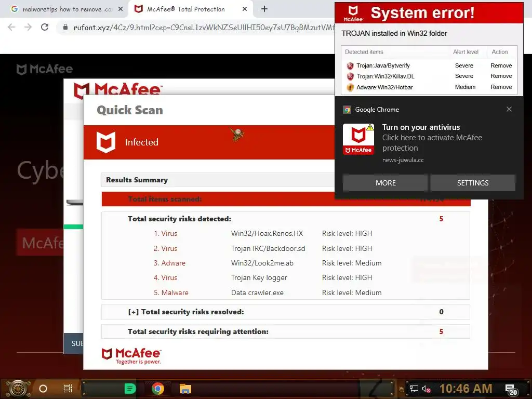Dismiss the Google Chrome notification
The image size is (532, 399).
point(509,109)
